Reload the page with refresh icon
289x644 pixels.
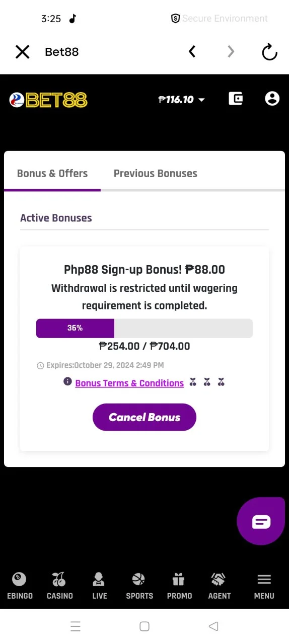coord(269,52)
